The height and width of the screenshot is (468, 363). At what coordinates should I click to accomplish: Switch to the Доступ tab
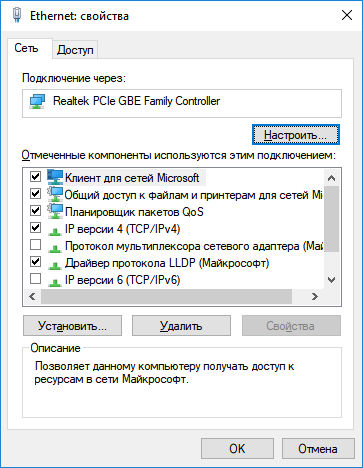click(75, 50)
